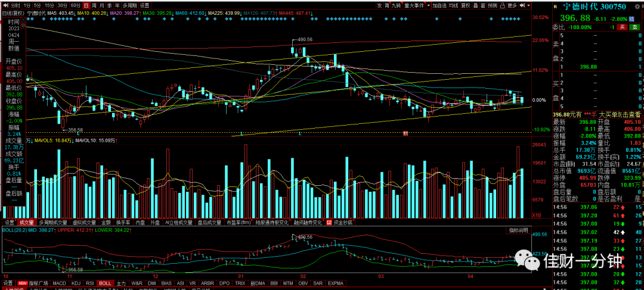Click the blue 陆 badge beside the price change

click(x=631, y=19)
